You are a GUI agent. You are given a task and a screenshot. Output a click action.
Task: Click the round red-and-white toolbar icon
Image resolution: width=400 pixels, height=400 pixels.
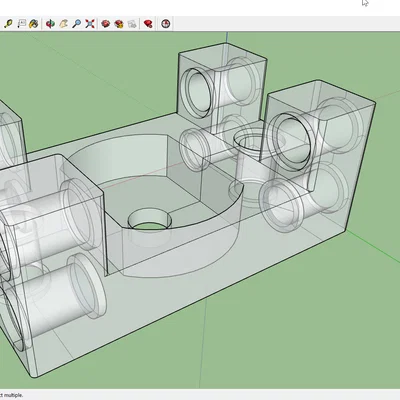166,24
